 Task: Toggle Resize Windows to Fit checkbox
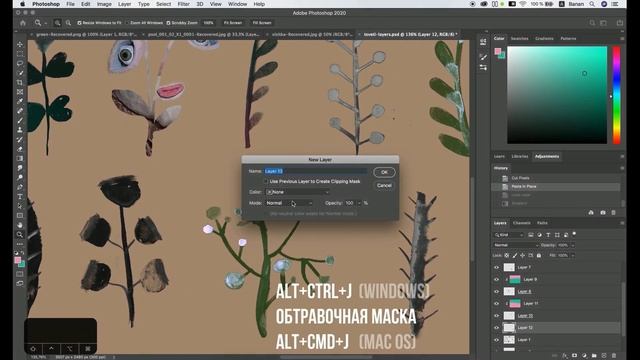click(x=79, y=23)
